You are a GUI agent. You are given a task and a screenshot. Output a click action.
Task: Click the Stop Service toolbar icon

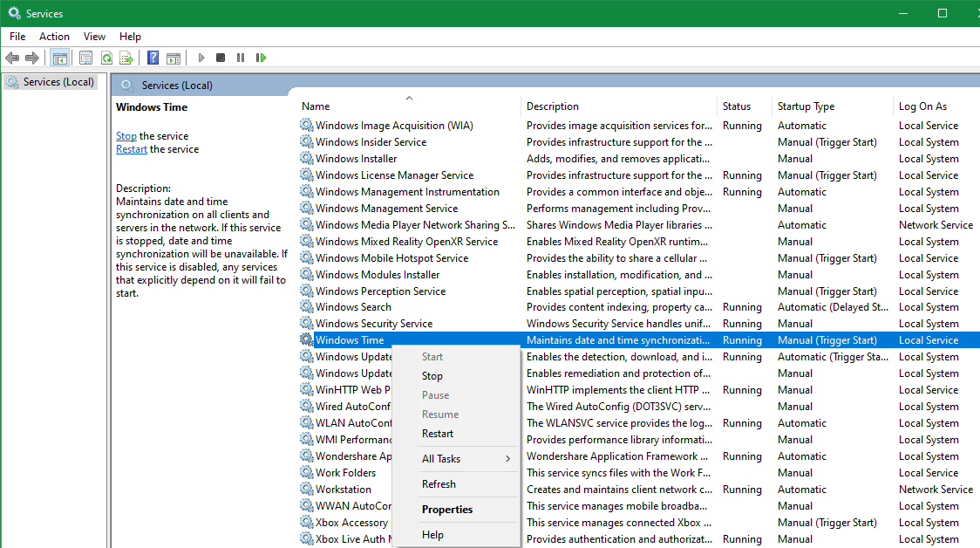(221, 58)
